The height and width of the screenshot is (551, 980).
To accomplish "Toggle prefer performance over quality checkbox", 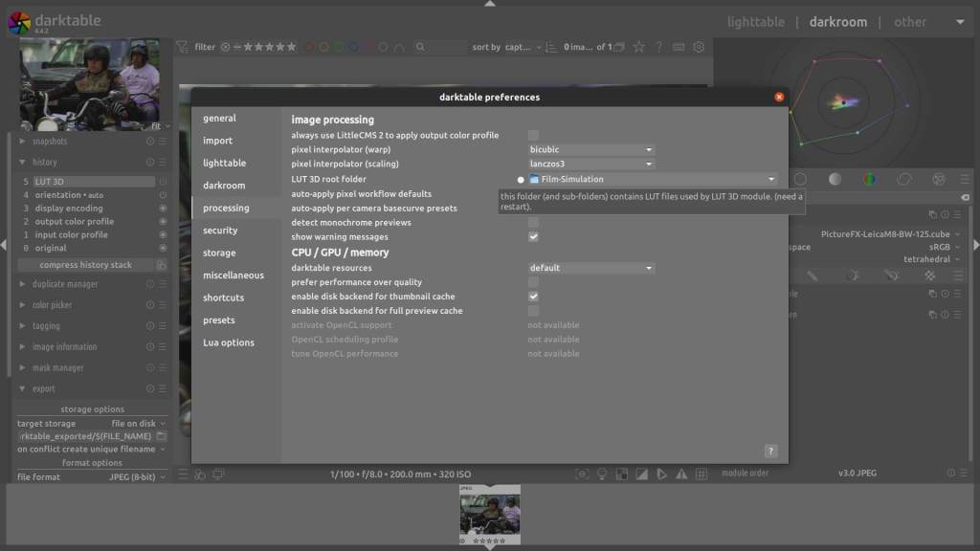I will click(533, 282).
